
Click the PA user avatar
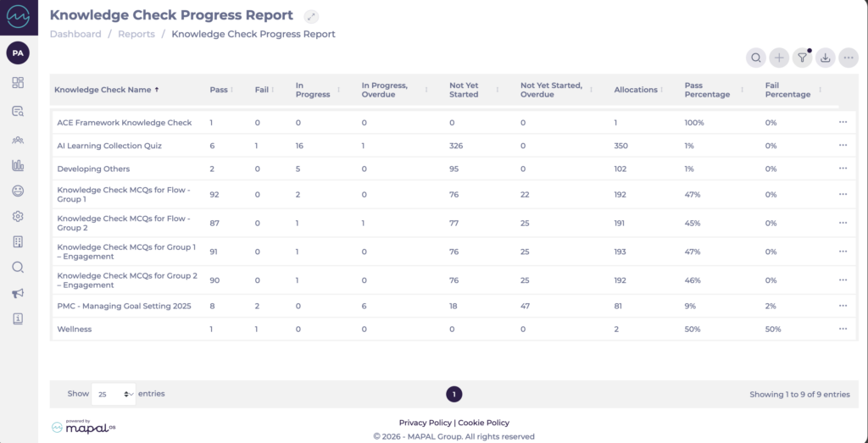click(x=18, y=53)
